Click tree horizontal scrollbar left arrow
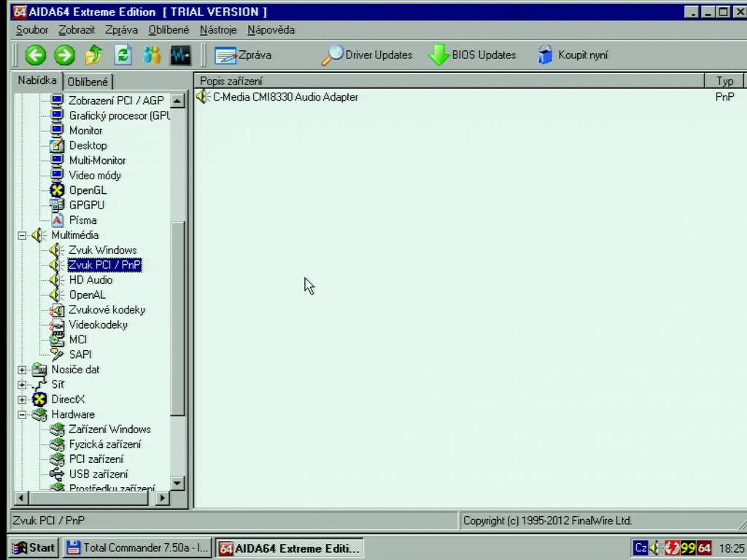 click(21, 498)
